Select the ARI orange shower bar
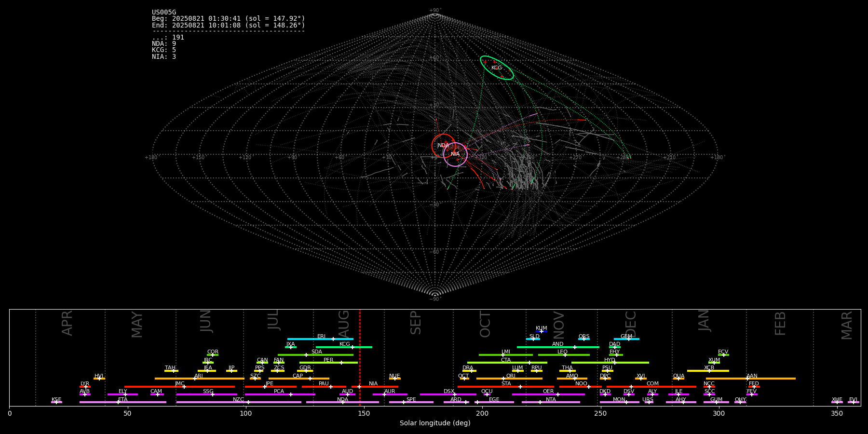The image size is (868, 434). coord(200,379)
